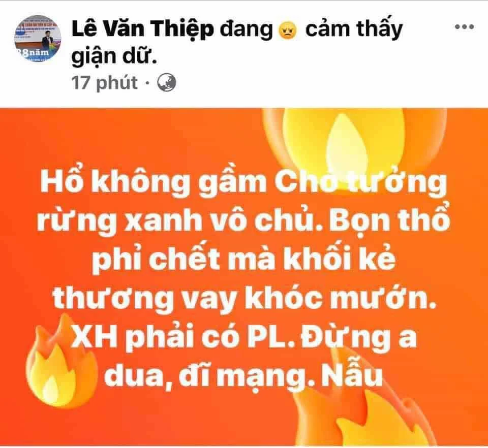This screenshot has height=448, width=488.
Task: Click the 'cảm thấy' feeling text
Action: pyautogui.click(x=354, y=29)
